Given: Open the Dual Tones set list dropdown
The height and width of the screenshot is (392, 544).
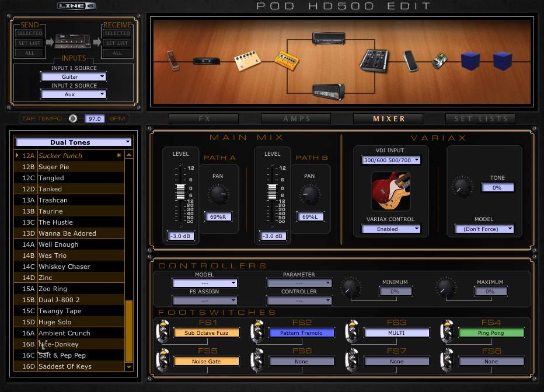Looking at the screenshot, I should click(73, 142).
